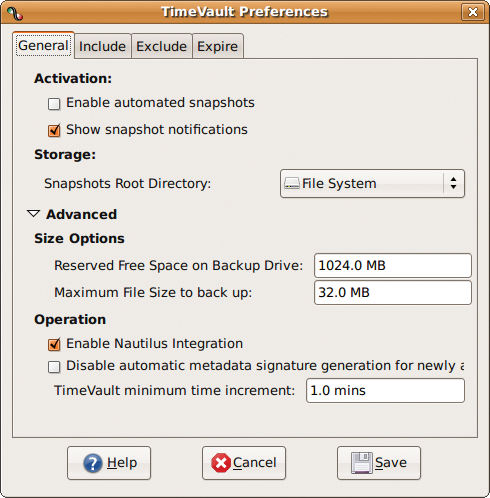Disable Nautilus Integration checkbox
Image resolution: width=490 pixels, height=498 pixels.
click(54, 344)
